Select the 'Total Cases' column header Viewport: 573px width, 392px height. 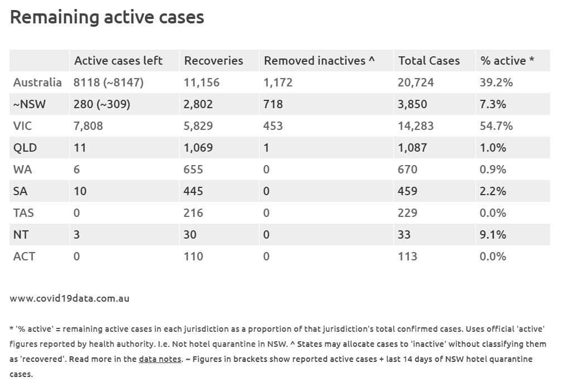429,61
